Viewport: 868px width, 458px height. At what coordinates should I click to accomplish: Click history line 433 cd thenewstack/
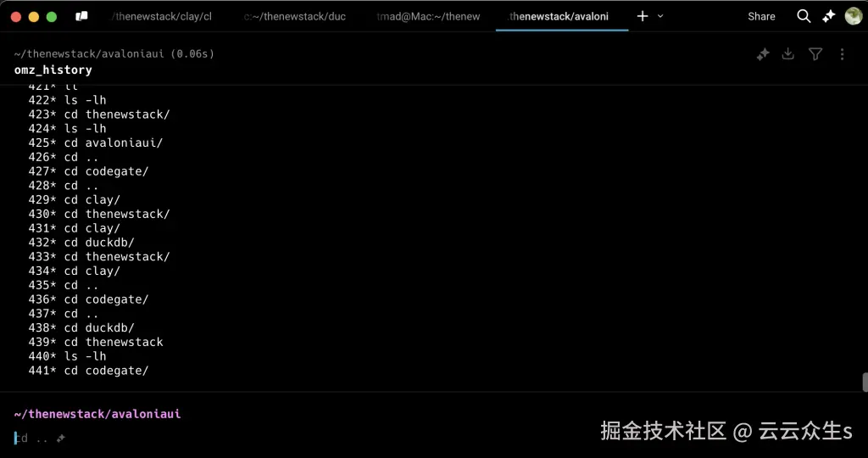(99, 256)
